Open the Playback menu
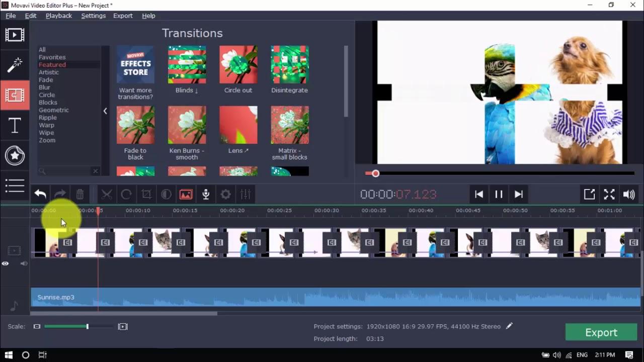Screen dimensions: 644x362 (x=58, y=16)
